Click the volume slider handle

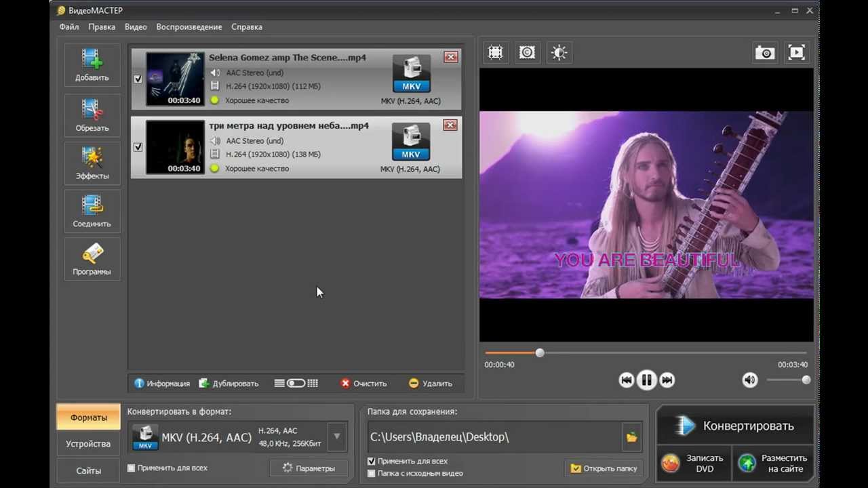pos(806,380)
